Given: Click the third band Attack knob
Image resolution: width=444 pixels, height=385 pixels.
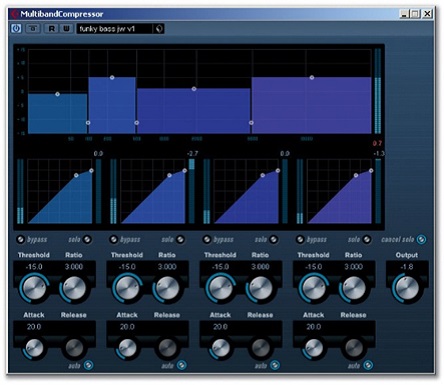Looking at the screenshot, I should 221,347.
